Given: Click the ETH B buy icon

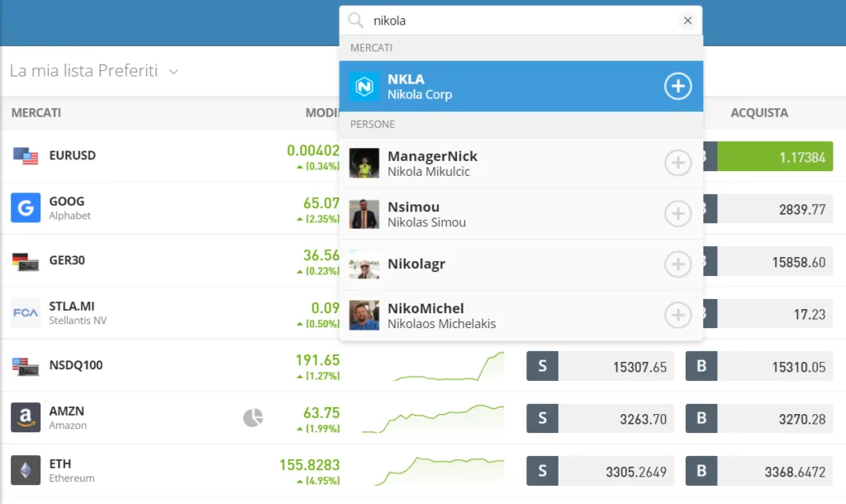Looking at the screenshot, I should pos(701,471).
